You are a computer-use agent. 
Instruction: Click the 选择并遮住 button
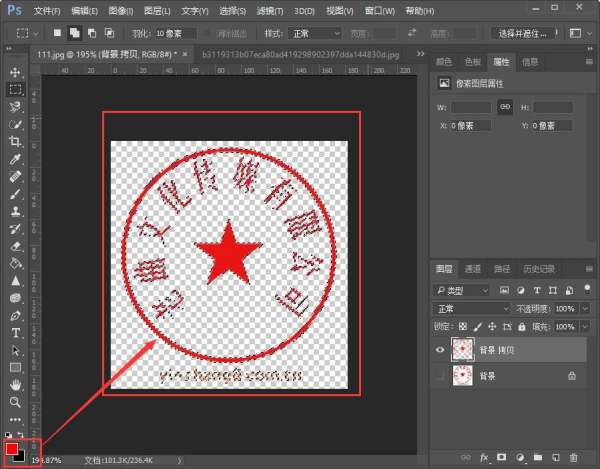554,33
